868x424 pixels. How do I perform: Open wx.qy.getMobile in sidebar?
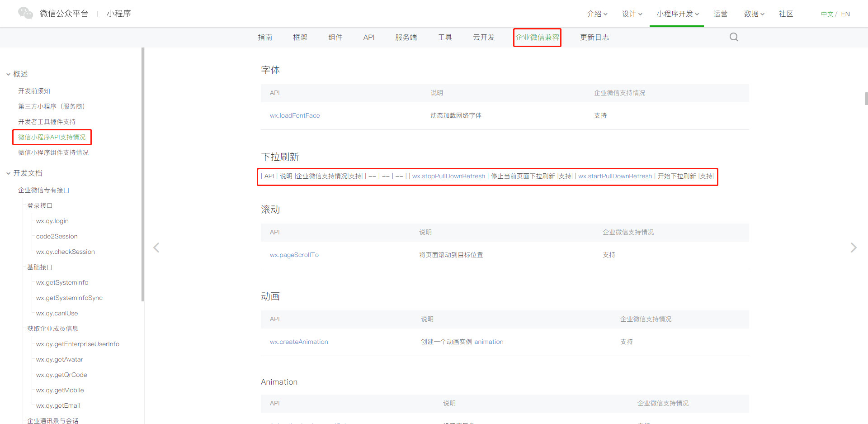tap(60, 390)
